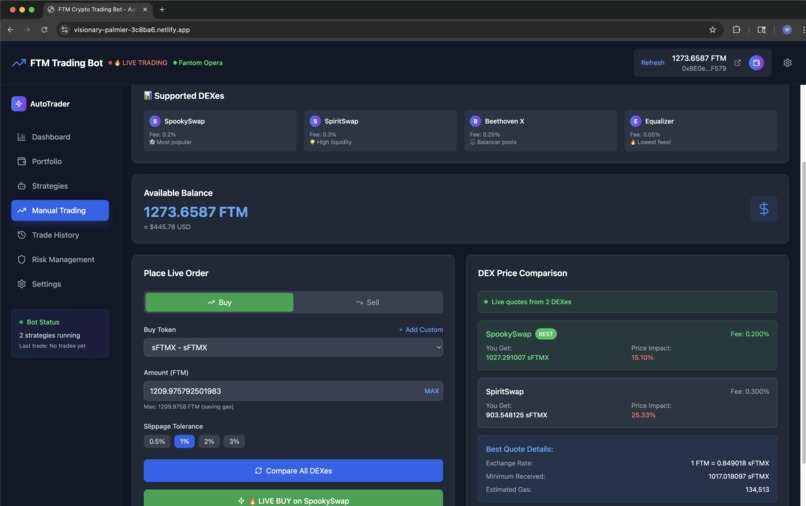This screenshot has width=806, height=506.
Task: Click the Strategies robot icon
Action: 22,186
